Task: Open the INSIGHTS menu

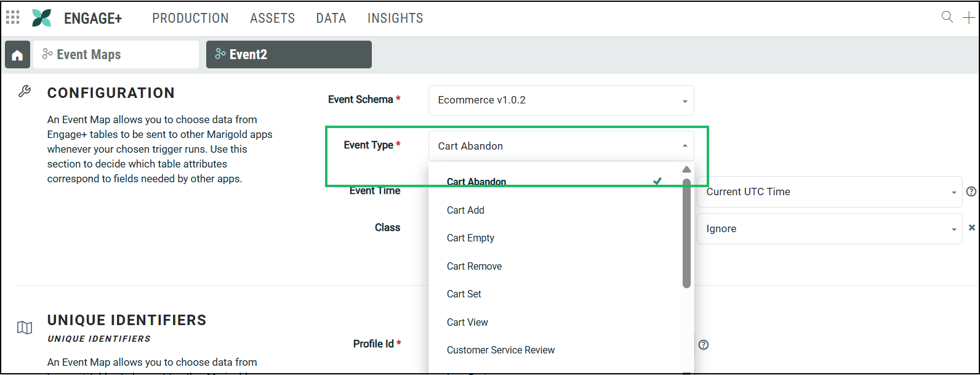Action: (x=395, y=18)
